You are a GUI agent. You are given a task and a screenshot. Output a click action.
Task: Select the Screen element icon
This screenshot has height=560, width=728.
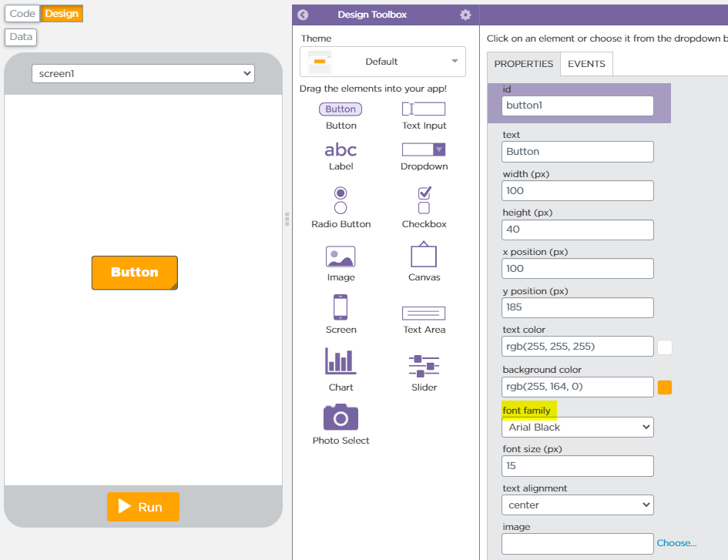341,307
